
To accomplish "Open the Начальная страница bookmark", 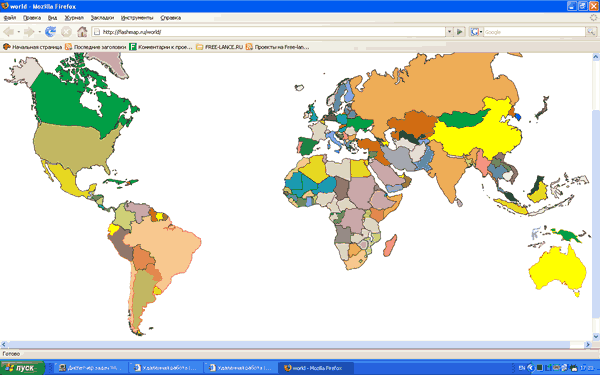I will pyautogui.click(x=33, y=47).
